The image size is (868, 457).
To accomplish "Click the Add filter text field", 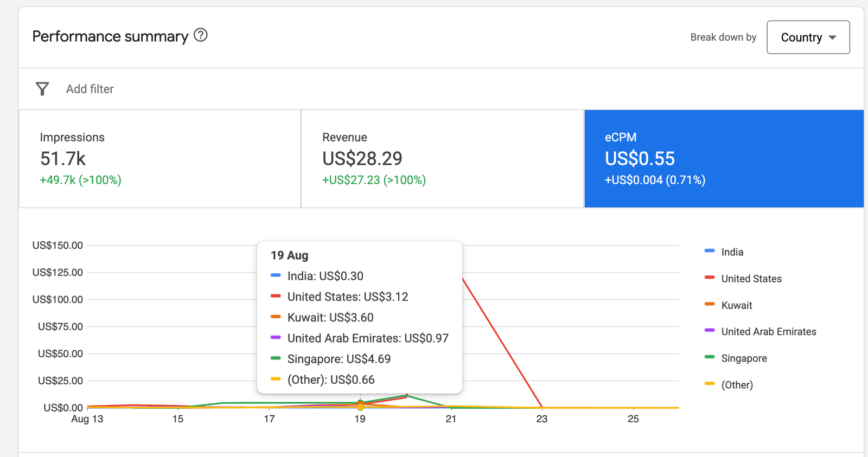I will pos(90,89).
